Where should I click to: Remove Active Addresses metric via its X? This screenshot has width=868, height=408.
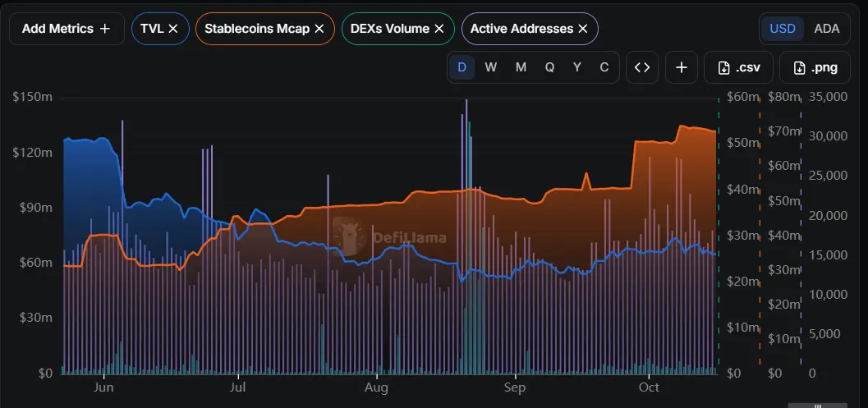tap(583, 29)
